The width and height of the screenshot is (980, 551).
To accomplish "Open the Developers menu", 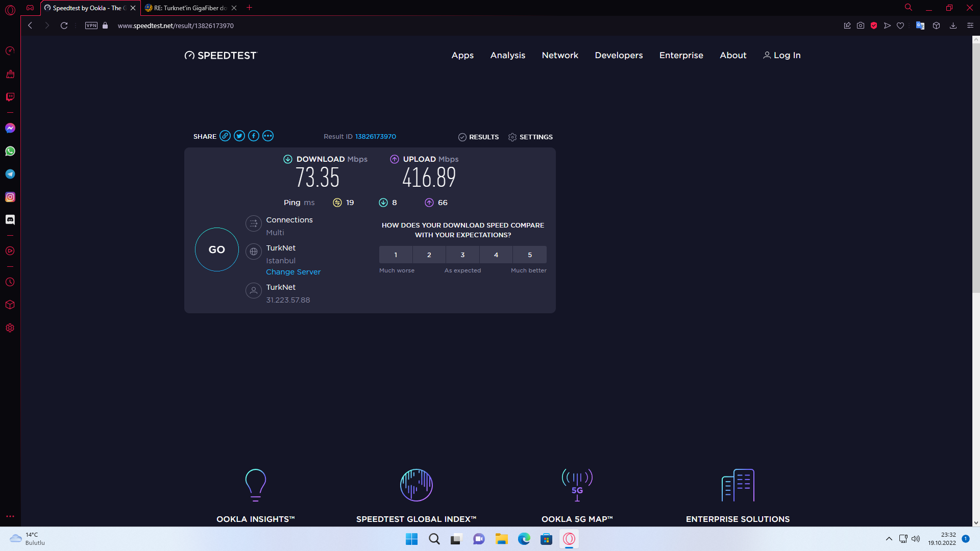I will pos(619,55).
